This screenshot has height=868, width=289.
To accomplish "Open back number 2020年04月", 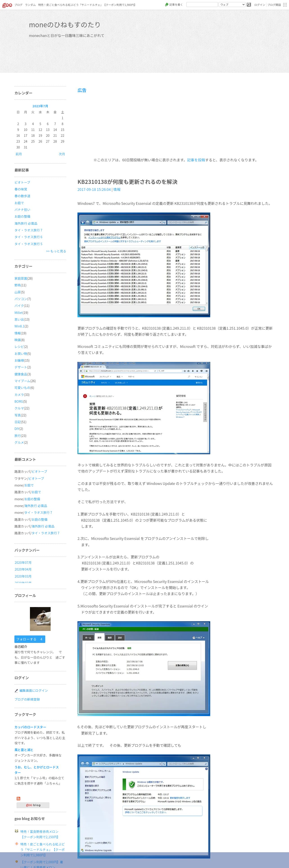I will 23,569.
